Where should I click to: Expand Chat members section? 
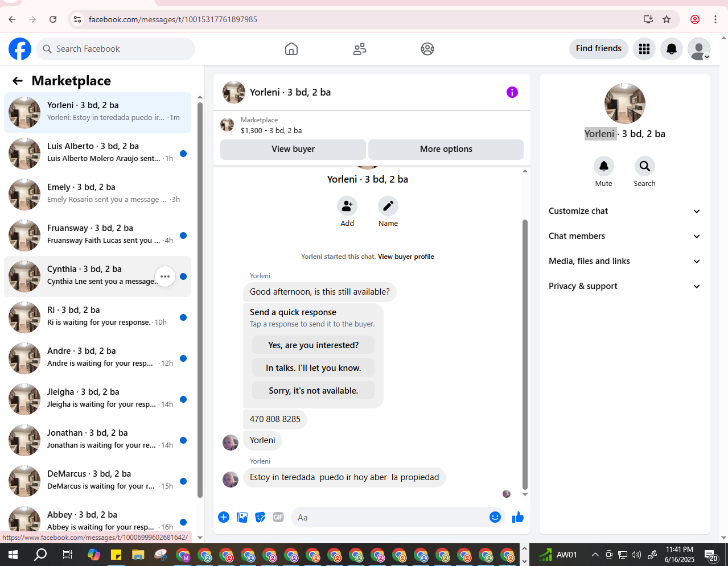pos(624,236)
